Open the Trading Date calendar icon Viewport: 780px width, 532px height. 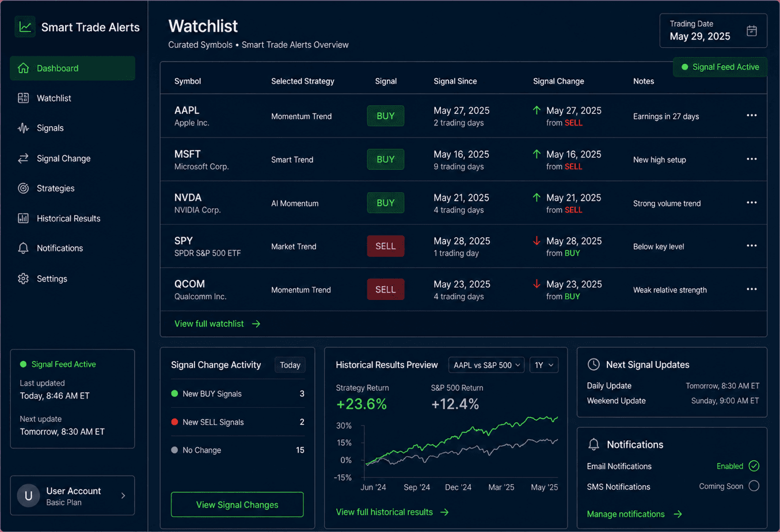tap(752, 31)
